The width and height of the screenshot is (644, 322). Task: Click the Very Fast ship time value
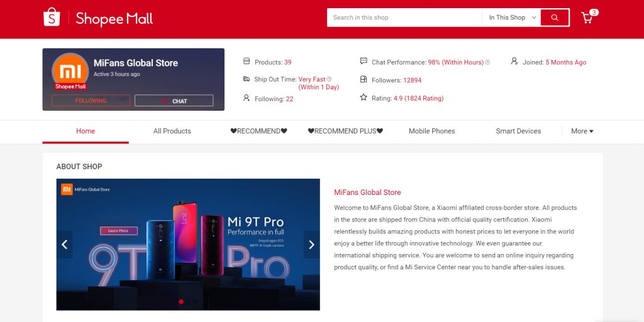tap(312, 79)
